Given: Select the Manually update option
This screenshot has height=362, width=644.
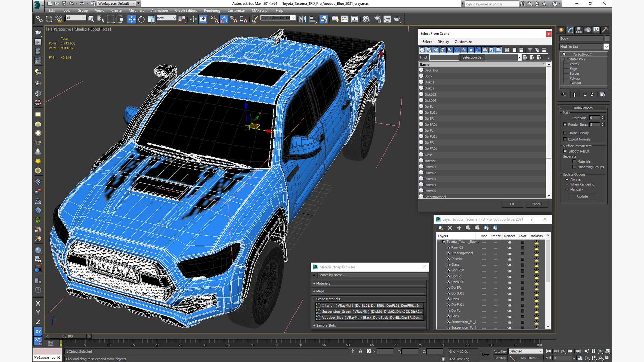Looking at the screenshot, I should [x=567, y=189].
